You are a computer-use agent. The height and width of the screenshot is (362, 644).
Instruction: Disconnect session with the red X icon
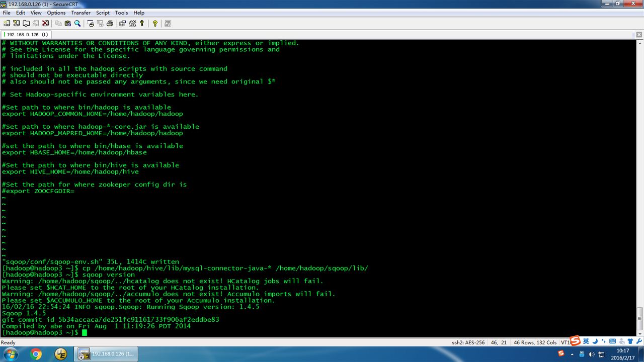45,23
